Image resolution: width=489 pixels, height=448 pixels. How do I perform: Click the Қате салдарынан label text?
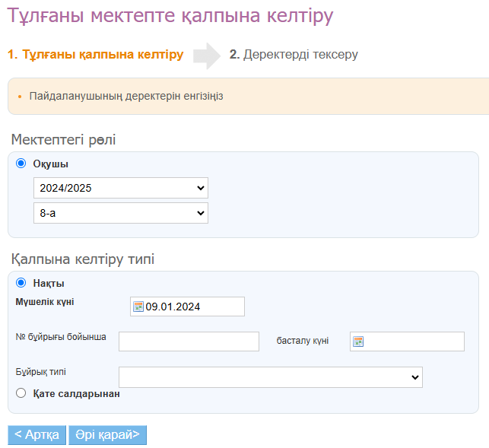[x=76, y=394]
